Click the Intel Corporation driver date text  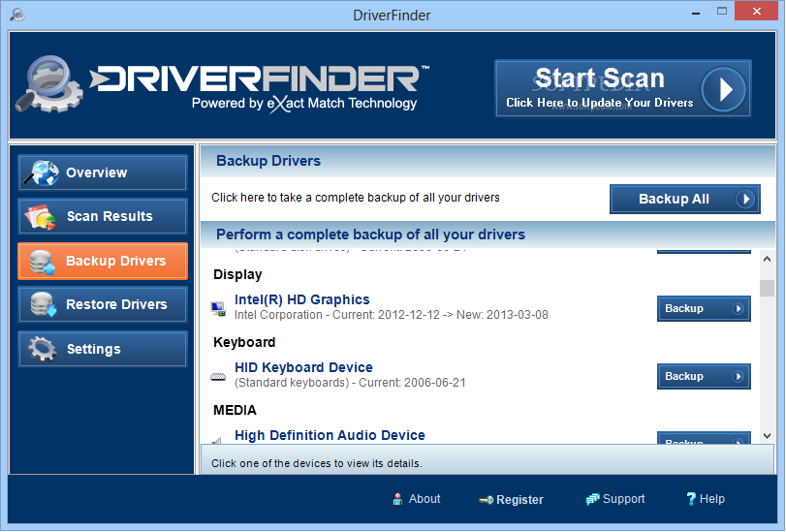point(391,315)
